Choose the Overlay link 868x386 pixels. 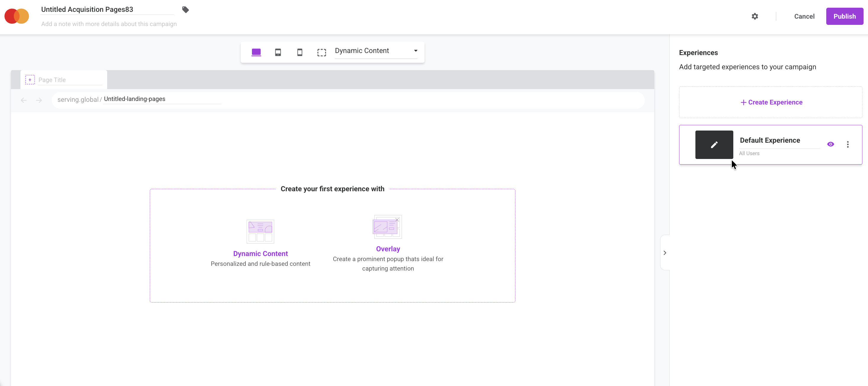coord(388,249)
